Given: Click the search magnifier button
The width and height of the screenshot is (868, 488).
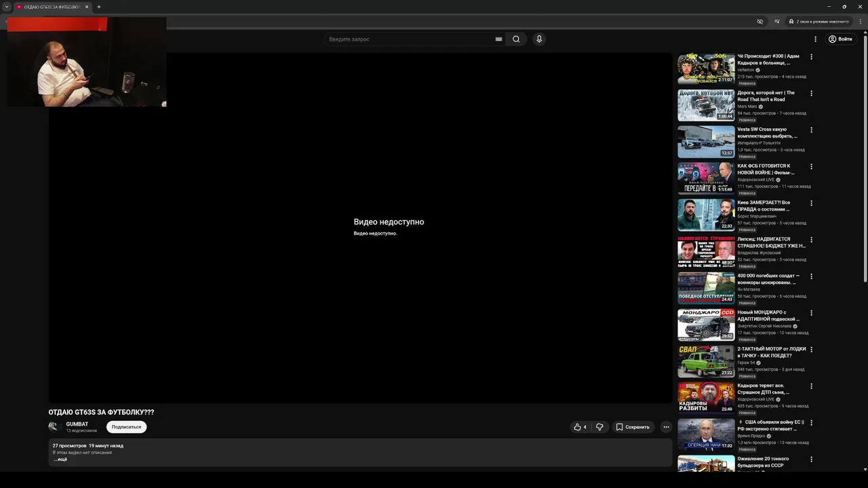Looking at the screenshot, I should click(516, 39).
